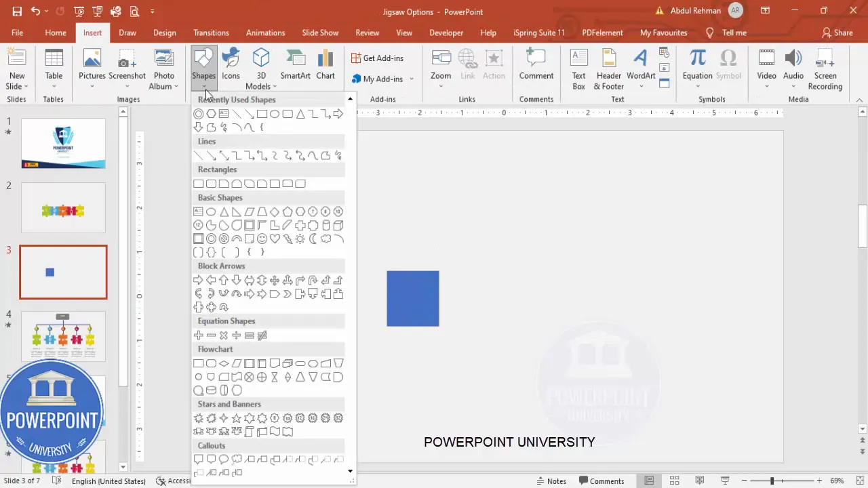868x488 pixels.
Task: Select the heart shape in Basic Shapes
Action: pyautogui.click(x=275, y=239)
